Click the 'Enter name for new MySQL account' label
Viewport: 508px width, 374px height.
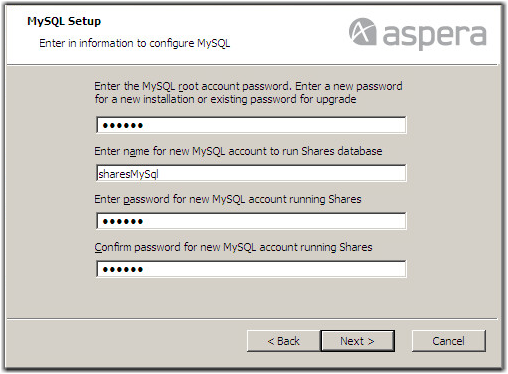click(238, 151)
